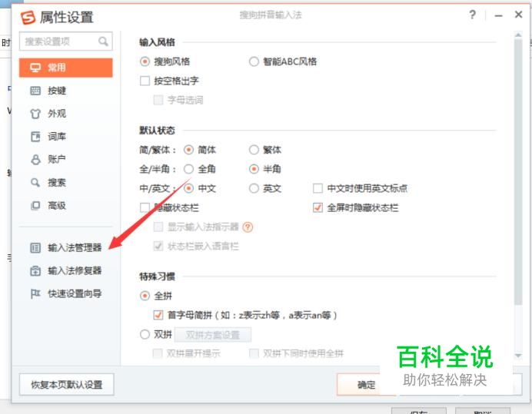This screenshot has height=414, width=532.
Task: Click the scrollbar down arrow
Action: (518, 356)
